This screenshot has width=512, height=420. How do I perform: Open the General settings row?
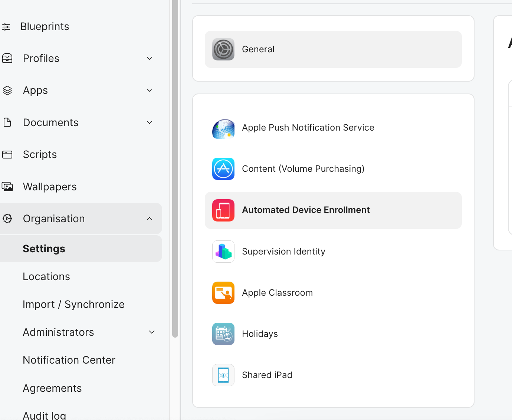tap(333, 49)
